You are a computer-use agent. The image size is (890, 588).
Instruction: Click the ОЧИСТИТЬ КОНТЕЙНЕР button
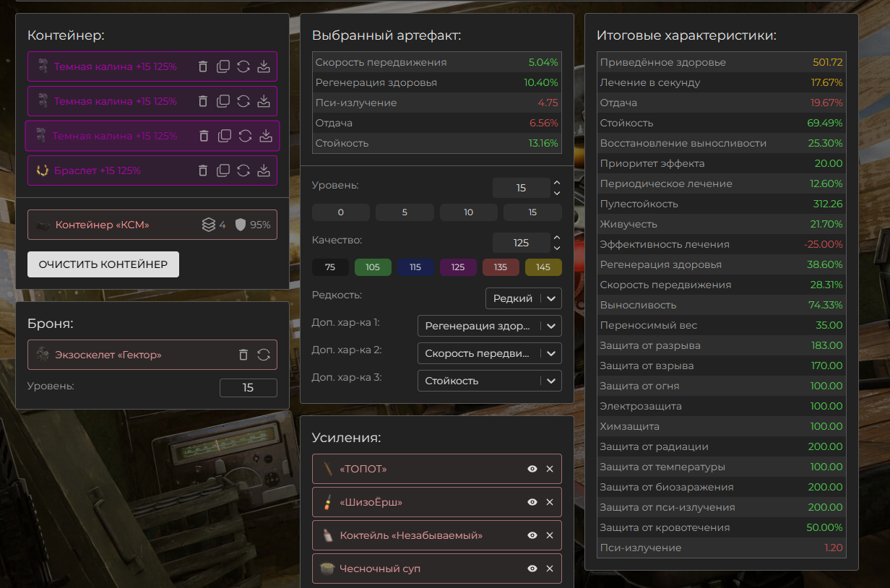[103, 264]
